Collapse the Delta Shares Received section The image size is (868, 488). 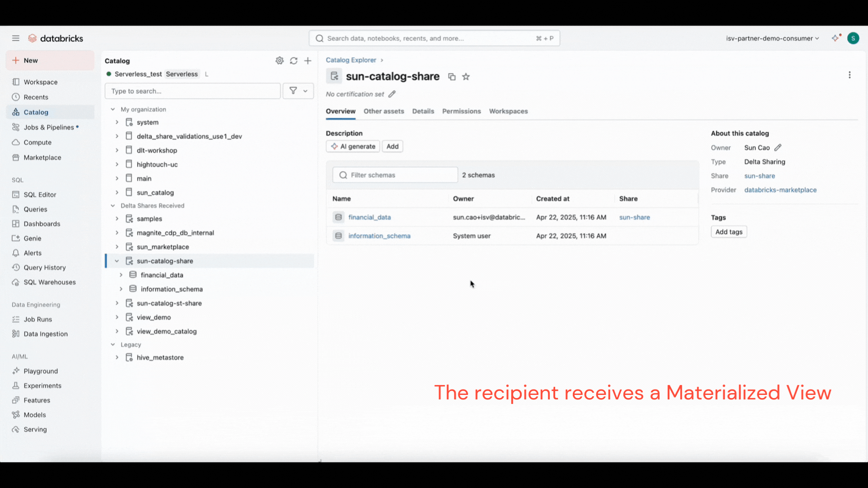[x=113, y=206]
